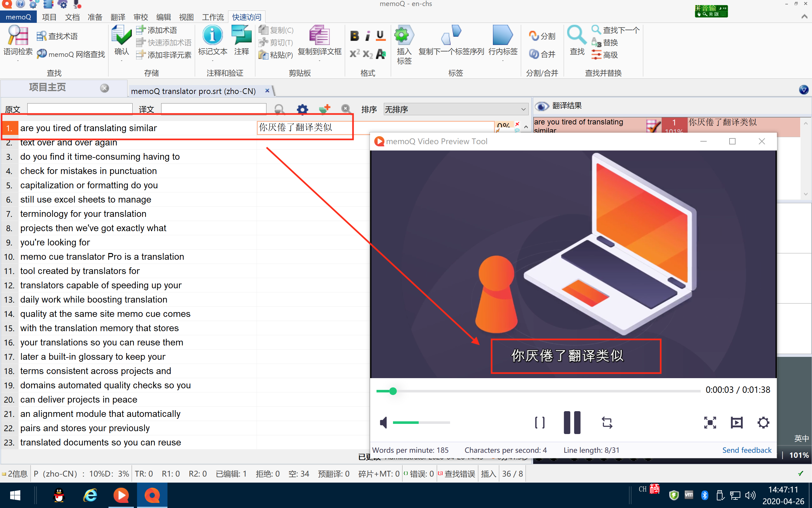Viewport: 812px width, 508px height.
Task: Expand the 行内标签 inline tags dropdown
Action: (x=503, y=61)
